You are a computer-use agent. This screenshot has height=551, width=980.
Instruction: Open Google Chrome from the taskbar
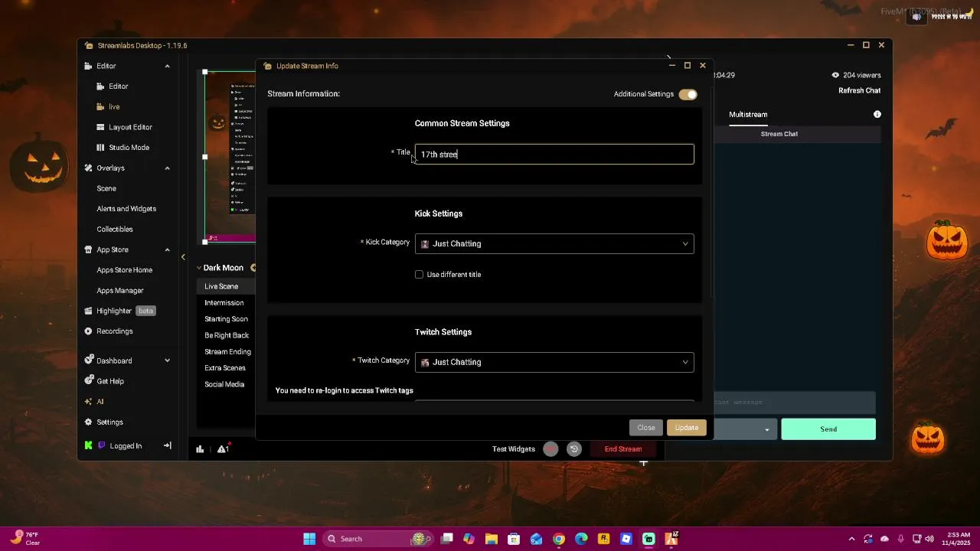(559, 539)
